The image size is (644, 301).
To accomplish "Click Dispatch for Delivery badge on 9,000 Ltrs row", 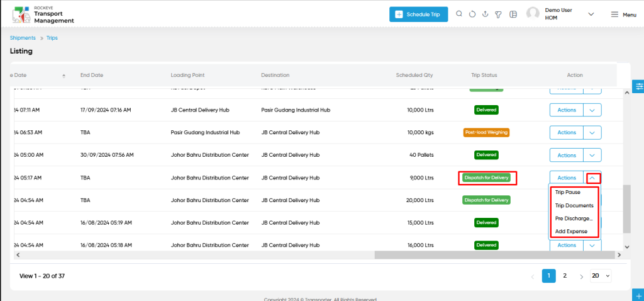I will click(x=486, y=178).
